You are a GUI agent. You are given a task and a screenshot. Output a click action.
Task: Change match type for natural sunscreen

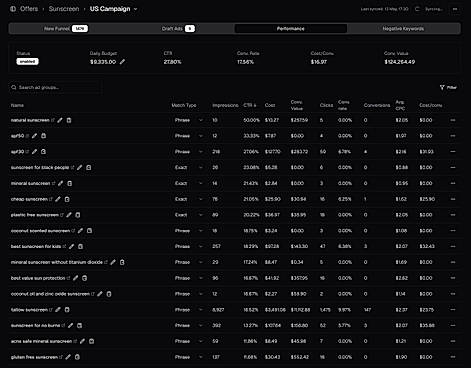(x=189, y=120)
